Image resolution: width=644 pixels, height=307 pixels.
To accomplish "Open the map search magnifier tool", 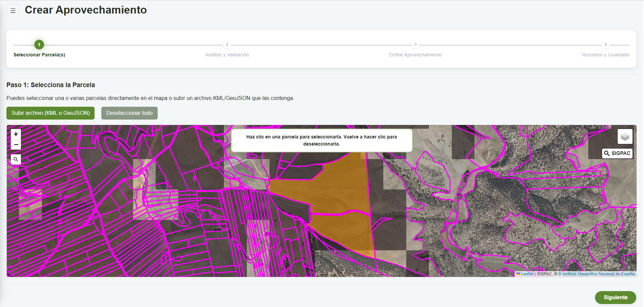I will click(16, 159).
